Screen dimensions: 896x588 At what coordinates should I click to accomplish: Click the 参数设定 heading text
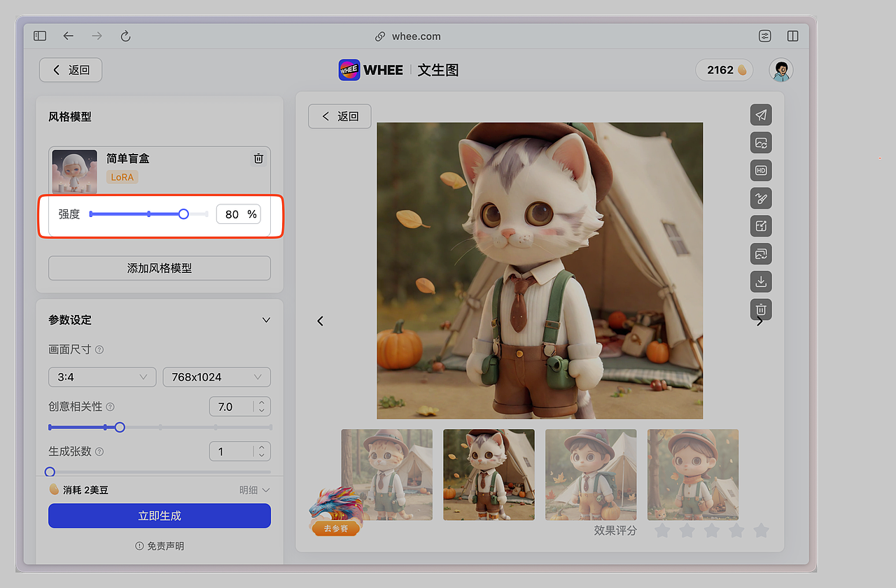tap(70, 320)
